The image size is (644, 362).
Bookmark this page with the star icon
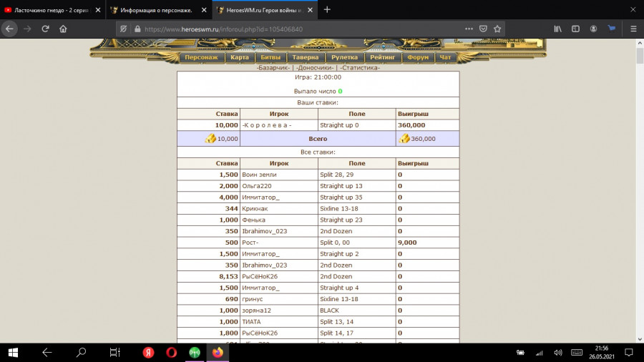(x=497, y=29)
